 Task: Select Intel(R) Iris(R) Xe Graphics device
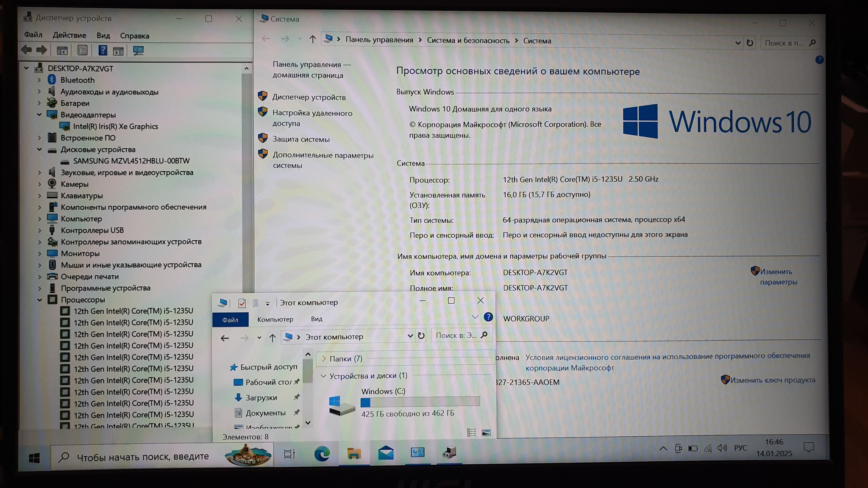click(x=115, y=126)
